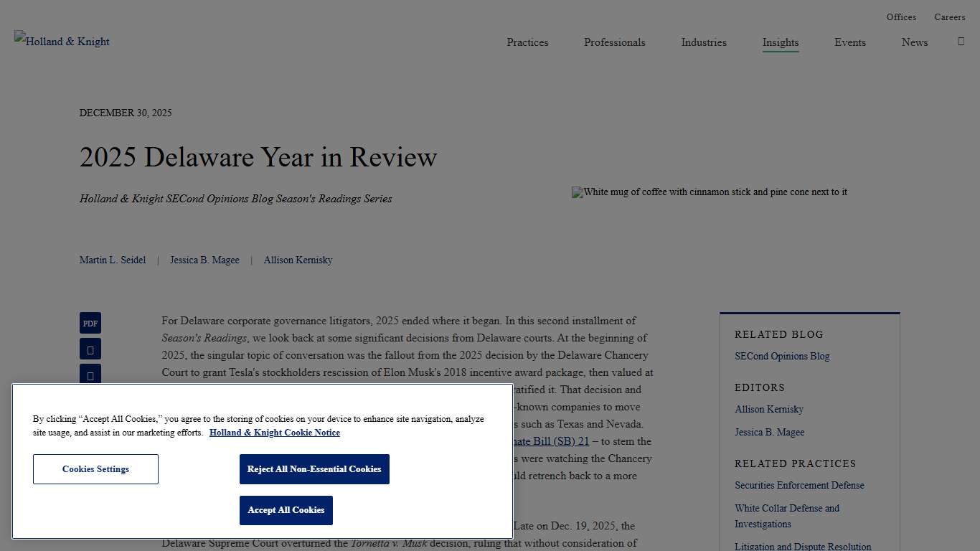Open Cookies Settings
The width and height of the screenshot is (980, 551).
pos(95,468)
